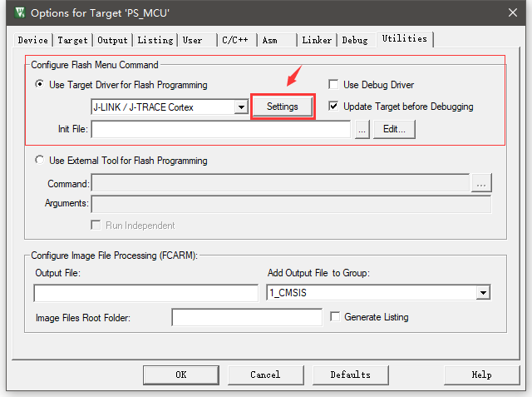This screenshot has height=397, width=532.
Task: Click the 'Arguments:' label
Action: point(66,203)
